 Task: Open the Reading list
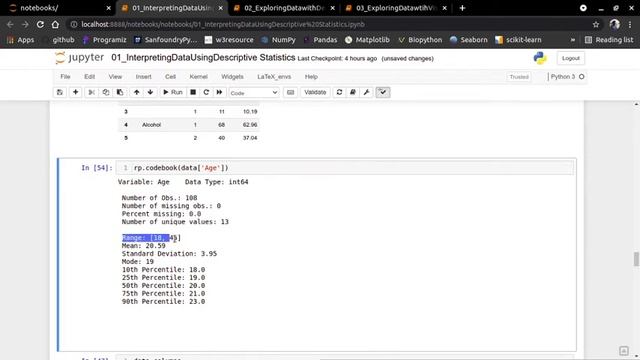coord(609,40)
